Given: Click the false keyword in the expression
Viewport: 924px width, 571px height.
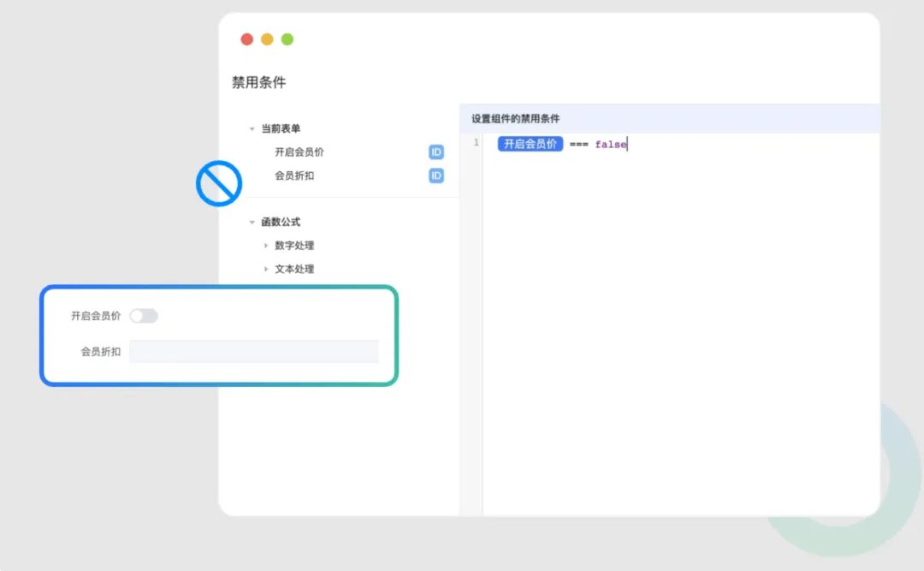Looking at the screenshot, I should [x=611, y=145].
